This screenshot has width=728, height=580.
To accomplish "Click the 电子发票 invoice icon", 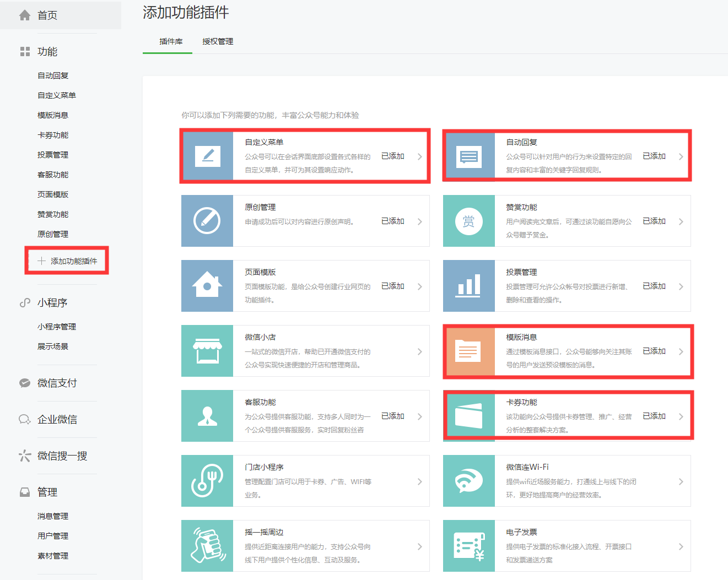I will tap(469, 546).
